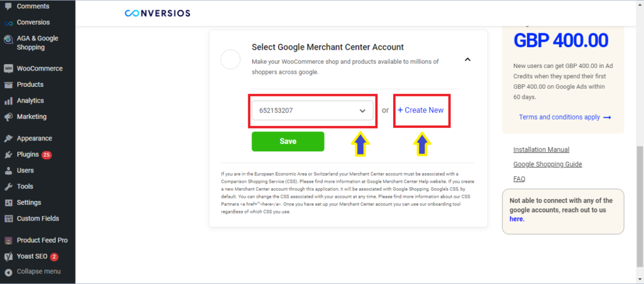The height and width of the screenshot is (284, 644).
Task: Click the + Create New link
Action: click(x=421, y=110)
